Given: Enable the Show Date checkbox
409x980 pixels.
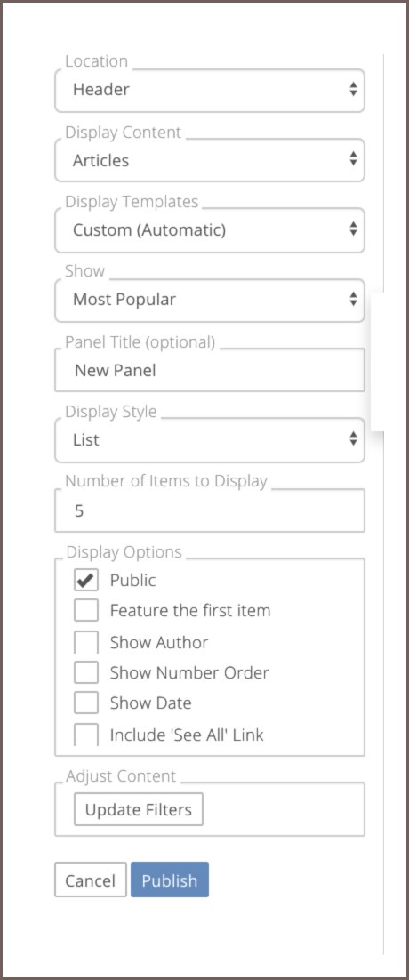Looking at the screenshot, I should [86, 703].
